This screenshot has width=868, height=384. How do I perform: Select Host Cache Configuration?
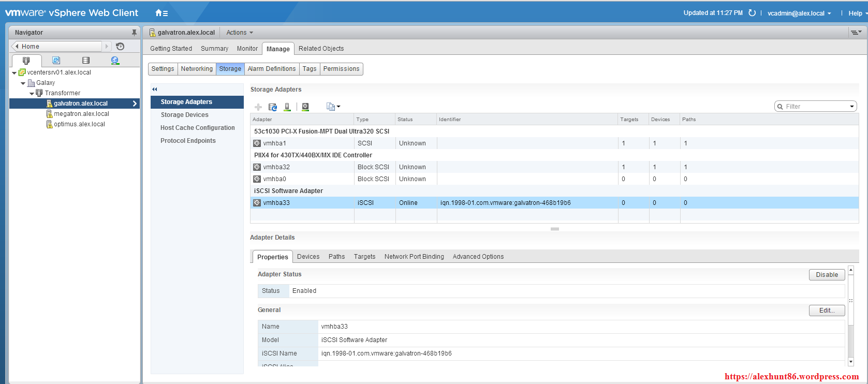click(x=197, y=128)
